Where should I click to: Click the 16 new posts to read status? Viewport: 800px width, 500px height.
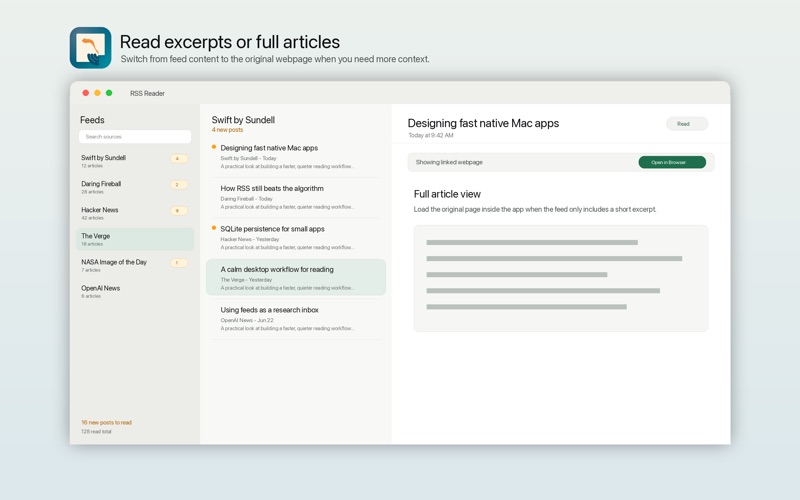(x=106, y=422)
